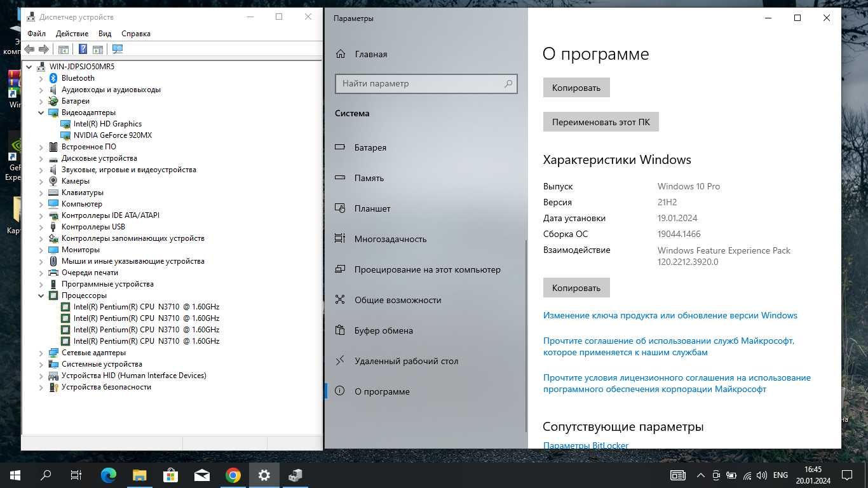Click the ENG language indicator

(780, 475)
